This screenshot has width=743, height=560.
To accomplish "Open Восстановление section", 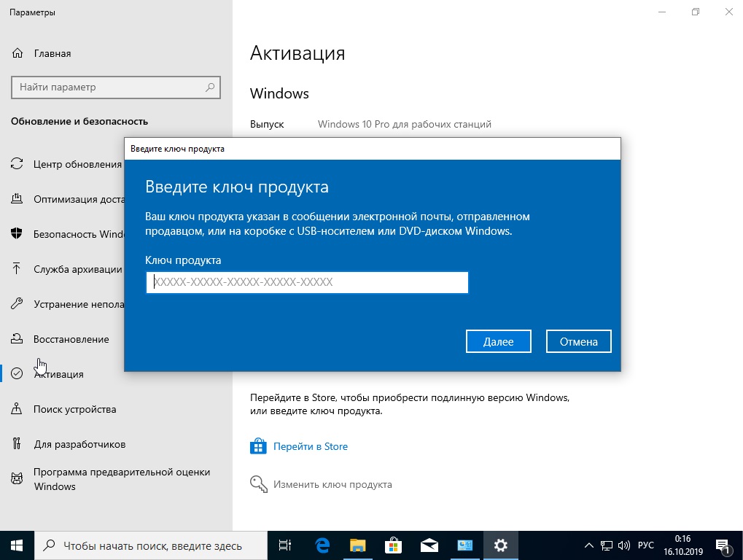I will (71, 339).
